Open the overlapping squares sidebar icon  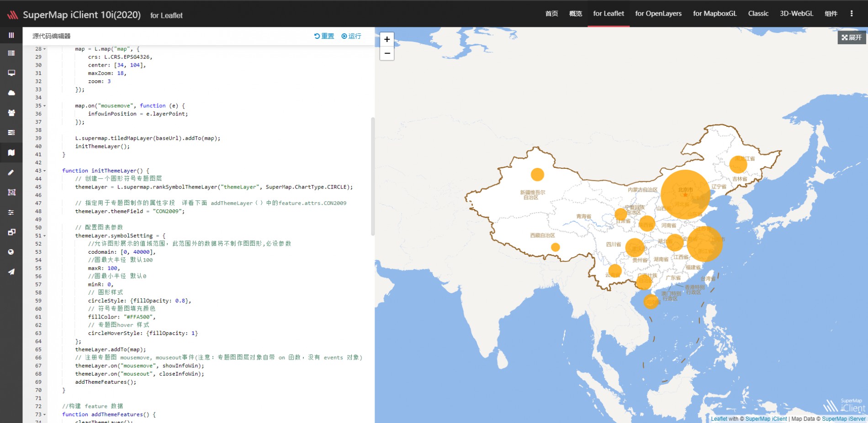point(11,232)
